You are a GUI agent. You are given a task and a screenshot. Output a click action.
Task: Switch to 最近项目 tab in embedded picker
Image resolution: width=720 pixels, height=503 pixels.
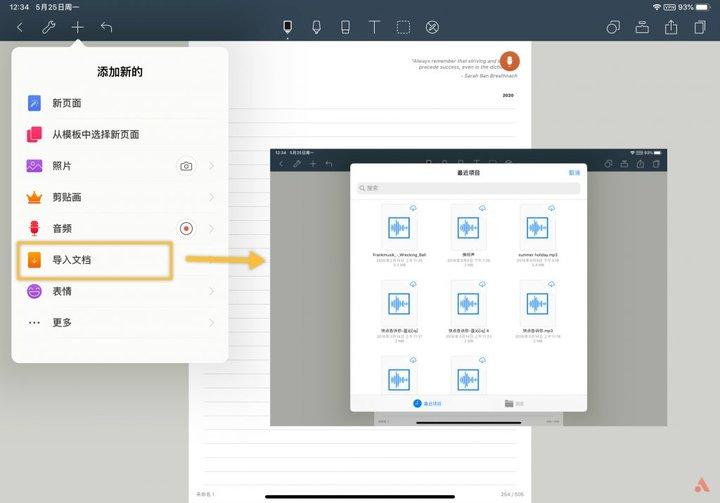click(x=428, y=403)
